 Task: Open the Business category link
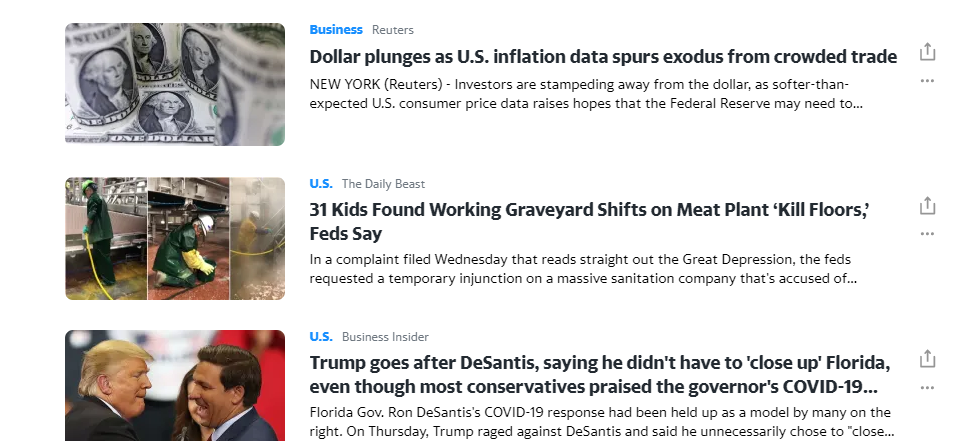click(x=336, y=30)
